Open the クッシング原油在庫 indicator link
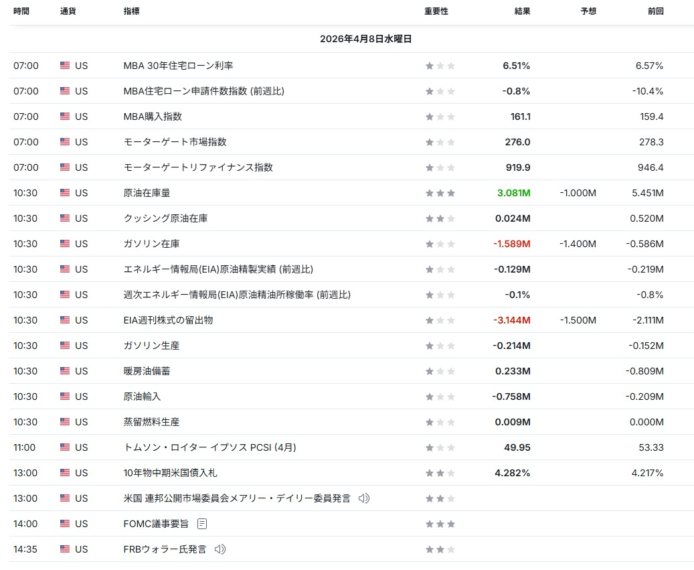Screen dimensions: 694x570 click(165, 218)
